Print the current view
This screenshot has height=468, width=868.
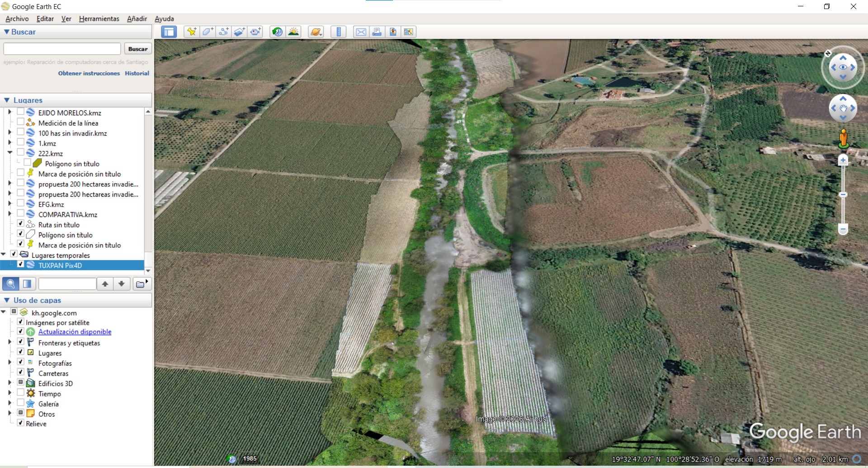(x=377, y=32)
